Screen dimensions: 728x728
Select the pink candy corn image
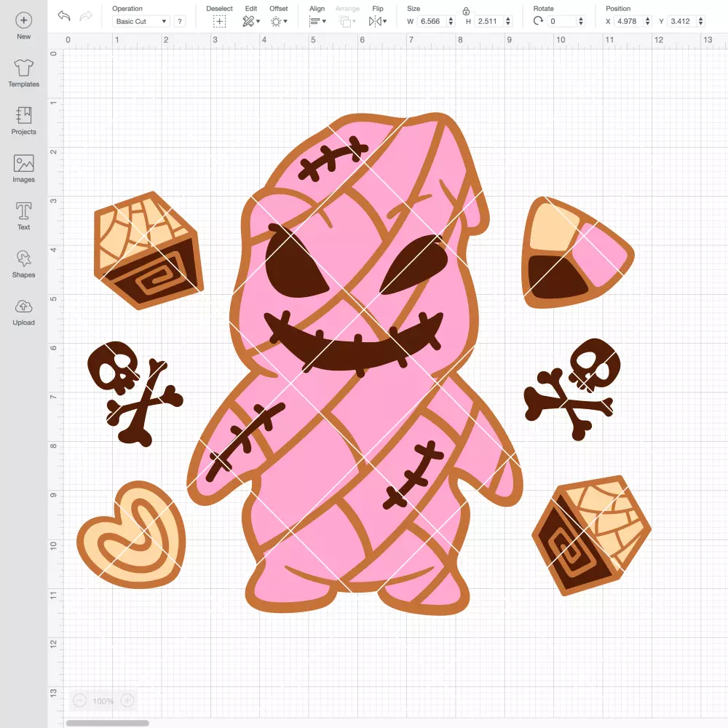click(578, 253)
